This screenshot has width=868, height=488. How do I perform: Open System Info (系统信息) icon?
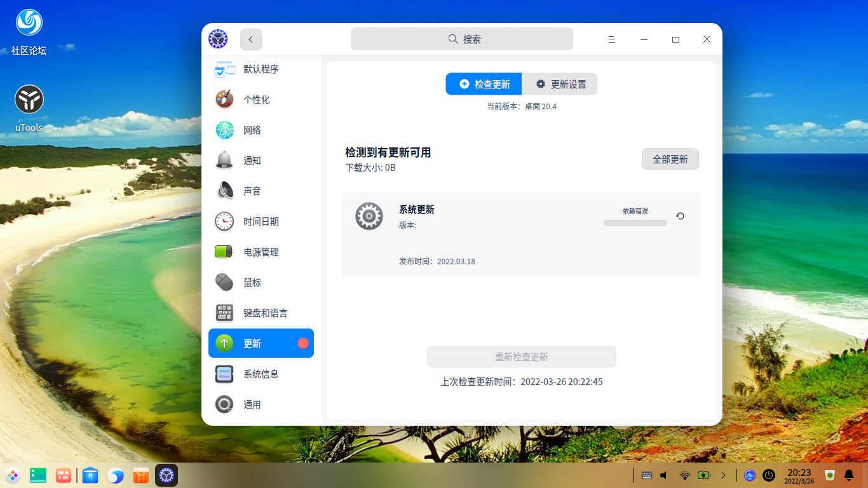coord(224,374)
